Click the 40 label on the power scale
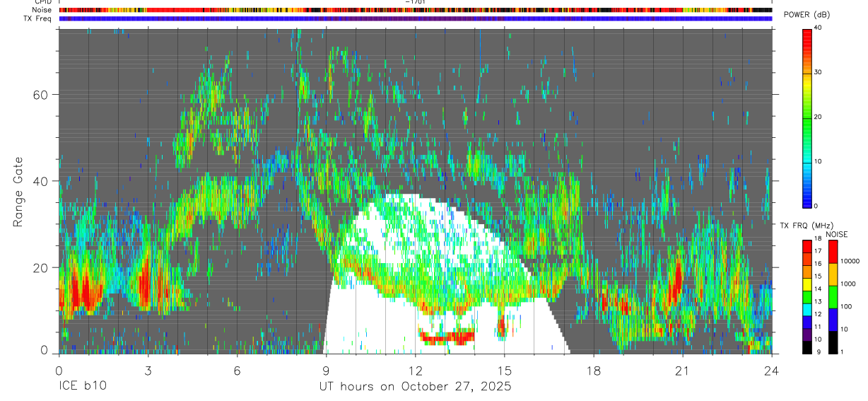 point(818,28)
